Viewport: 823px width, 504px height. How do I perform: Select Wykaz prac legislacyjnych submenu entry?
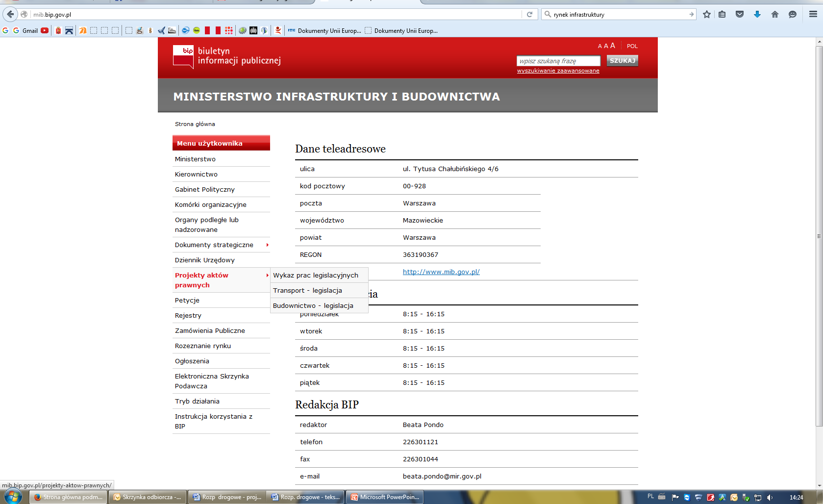pos(319,275)
